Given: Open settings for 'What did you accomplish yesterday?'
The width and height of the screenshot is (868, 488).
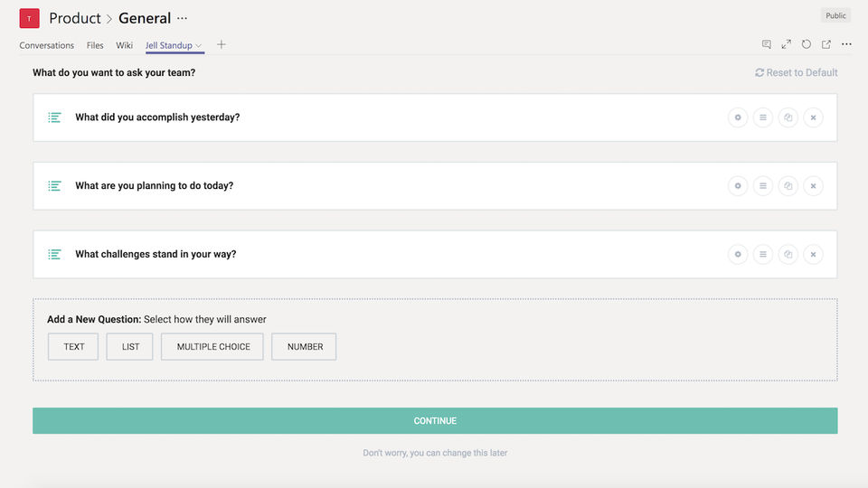Looking at the screenshot, I should 738,117.
